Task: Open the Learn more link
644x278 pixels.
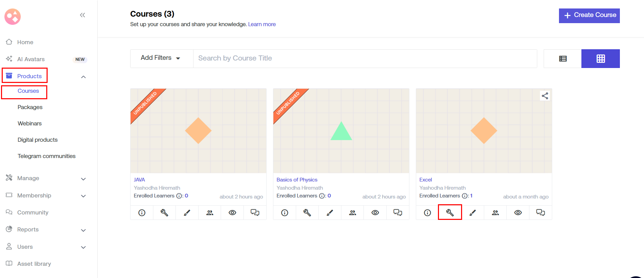Action: (x=262, y=24)
